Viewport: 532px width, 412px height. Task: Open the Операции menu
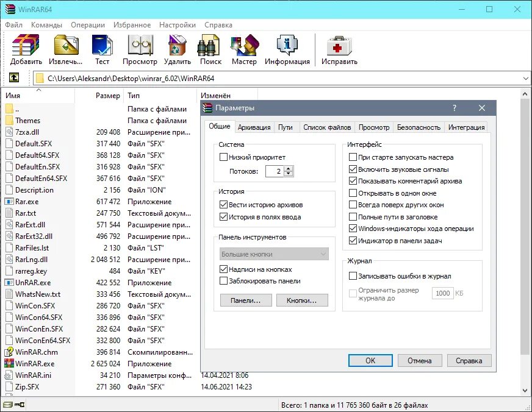pyautogui.click(x=88, y=25)
